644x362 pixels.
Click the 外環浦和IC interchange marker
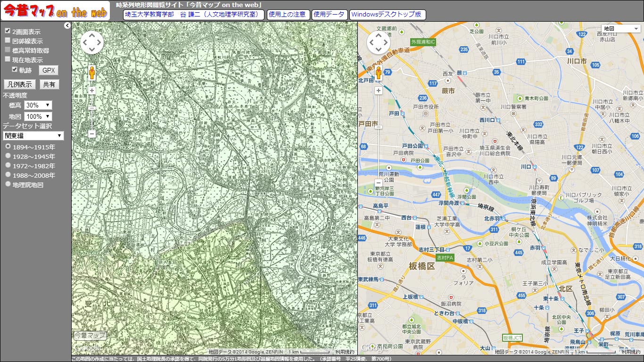tap(423, 42)
